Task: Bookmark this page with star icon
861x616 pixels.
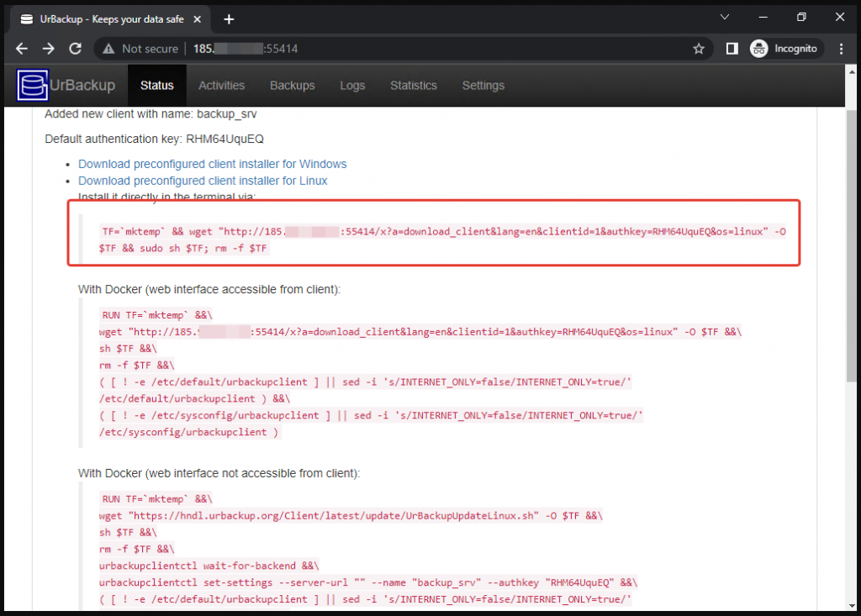Action: click(x=699, y=49)
